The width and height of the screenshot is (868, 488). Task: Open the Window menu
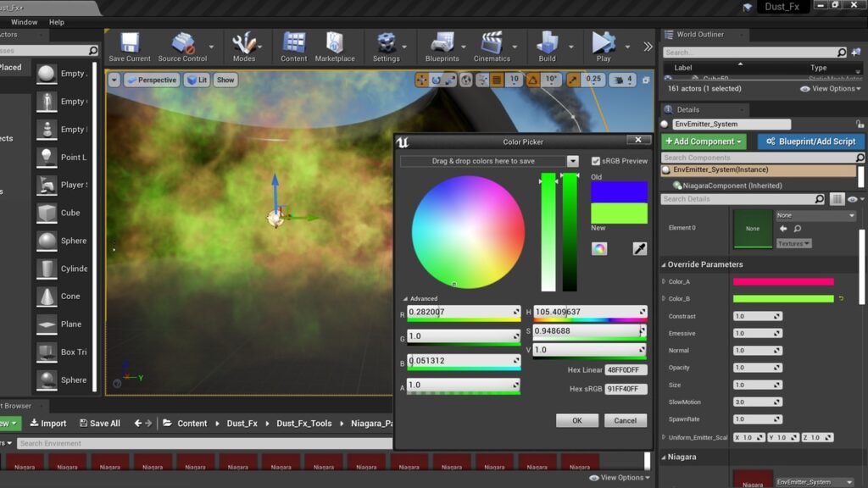24,22
